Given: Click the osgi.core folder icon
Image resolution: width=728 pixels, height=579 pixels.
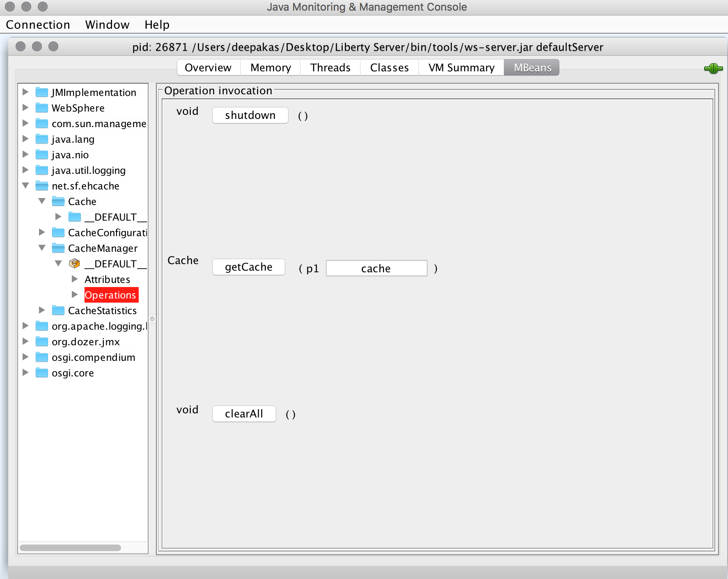Looking at the screenshot, I should (42, 373).
